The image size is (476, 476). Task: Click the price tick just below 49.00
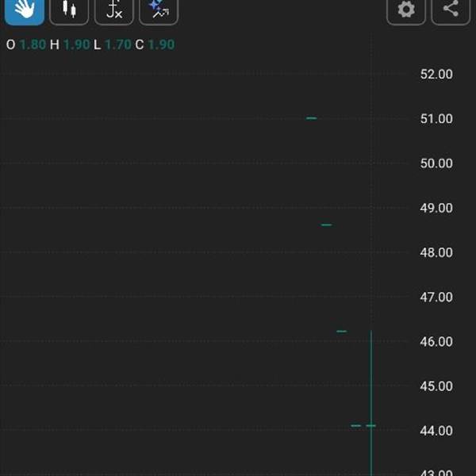[x=327, y=225]
